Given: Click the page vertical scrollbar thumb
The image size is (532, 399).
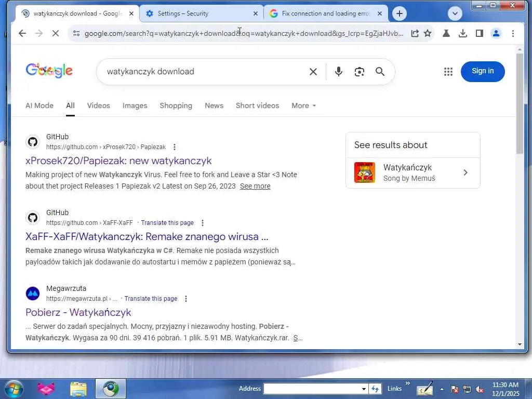Looking at the screenshot, I should coord(520,103).
